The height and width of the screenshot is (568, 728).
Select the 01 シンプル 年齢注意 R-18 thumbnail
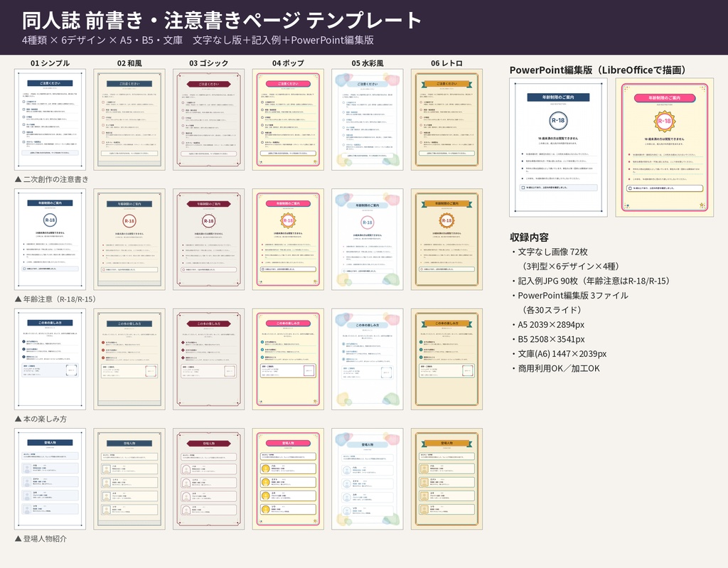[50, 240]
